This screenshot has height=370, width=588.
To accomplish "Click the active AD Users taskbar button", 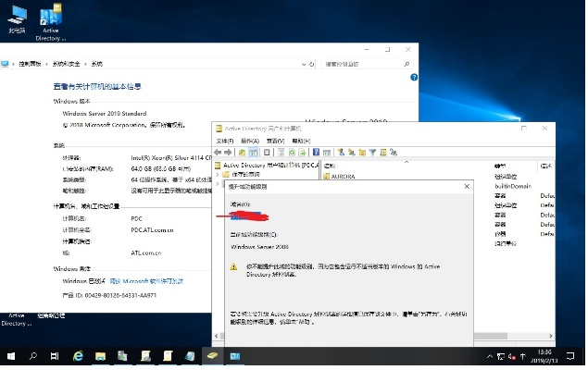I will coord(213,356).
